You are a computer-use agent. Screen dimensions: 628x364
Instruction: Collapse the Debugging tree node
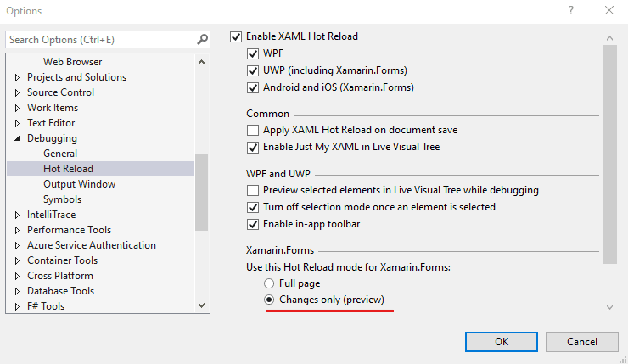(17, 138)
